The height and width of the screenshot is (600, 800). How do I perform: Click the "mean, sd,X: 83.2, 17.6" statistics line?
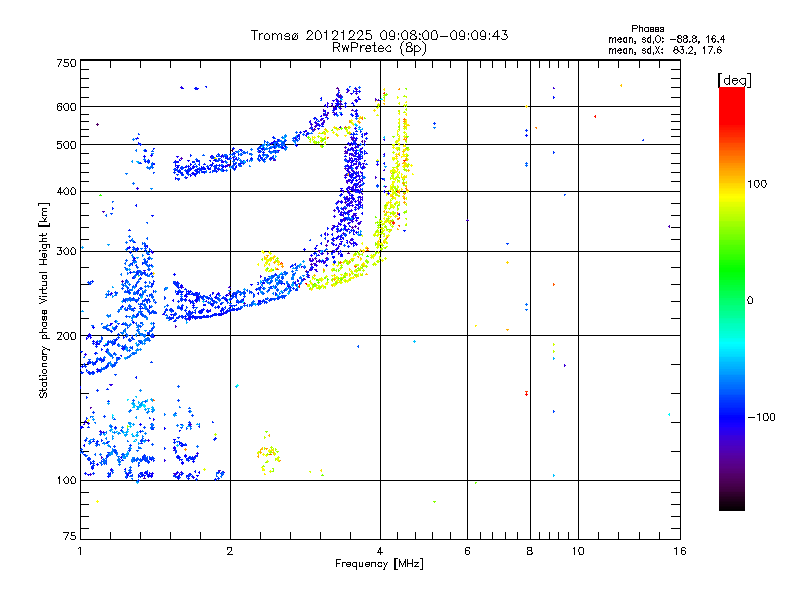tap(665, 50)
